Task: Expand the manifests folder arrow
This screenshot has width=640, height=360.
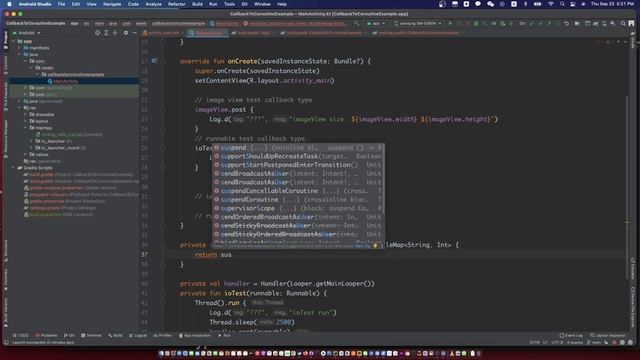Action: click(x=19, y=48)
